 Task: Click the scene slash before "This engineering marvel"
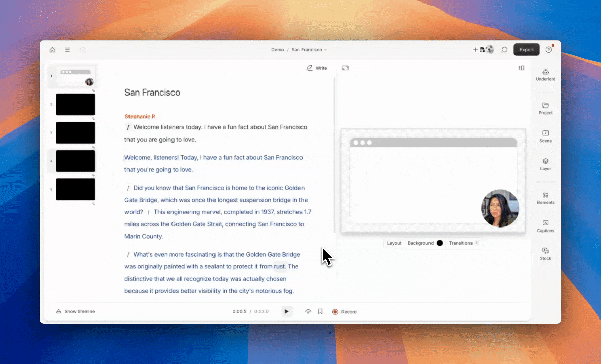pos(148,212)
